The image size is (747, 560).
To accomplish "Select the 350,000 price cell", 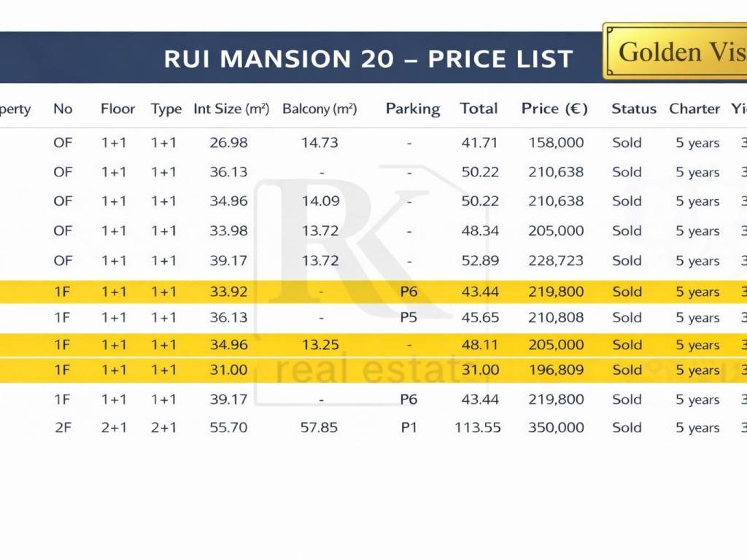I will (x=556, y=427).
